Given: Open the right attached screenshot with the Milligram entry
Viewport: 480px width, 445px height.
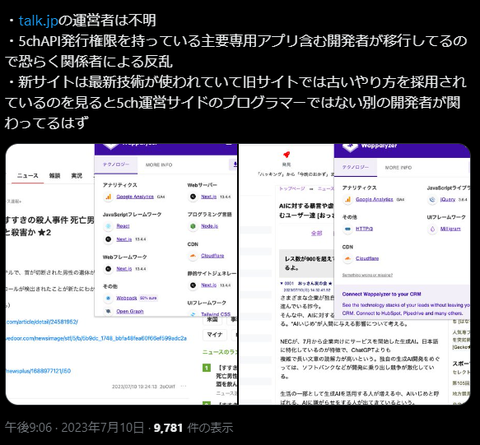Looking at the screenshot, I should click(x=355, y=274).
